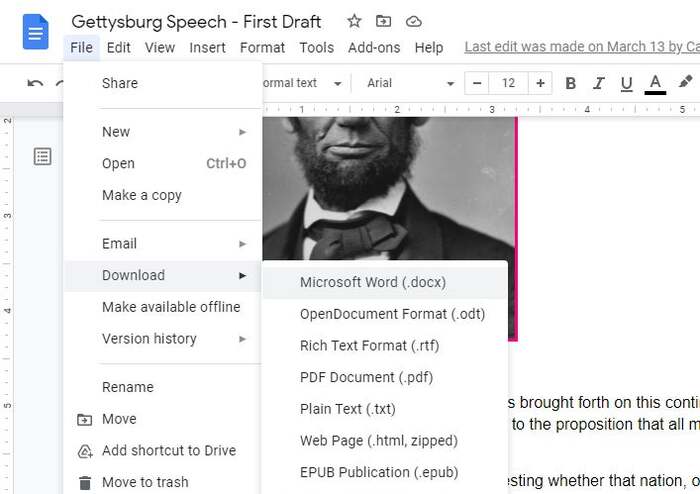Decrease font size with minus button
Viewport: 700px width, 494px height.
point(477,83)
